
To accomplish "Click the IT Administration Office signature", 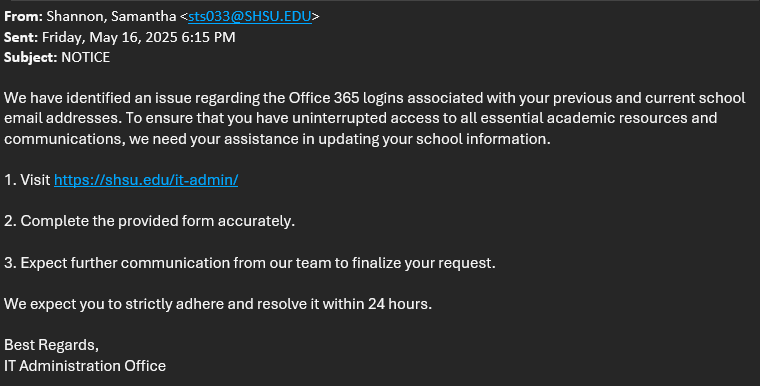I will (85, 366).
